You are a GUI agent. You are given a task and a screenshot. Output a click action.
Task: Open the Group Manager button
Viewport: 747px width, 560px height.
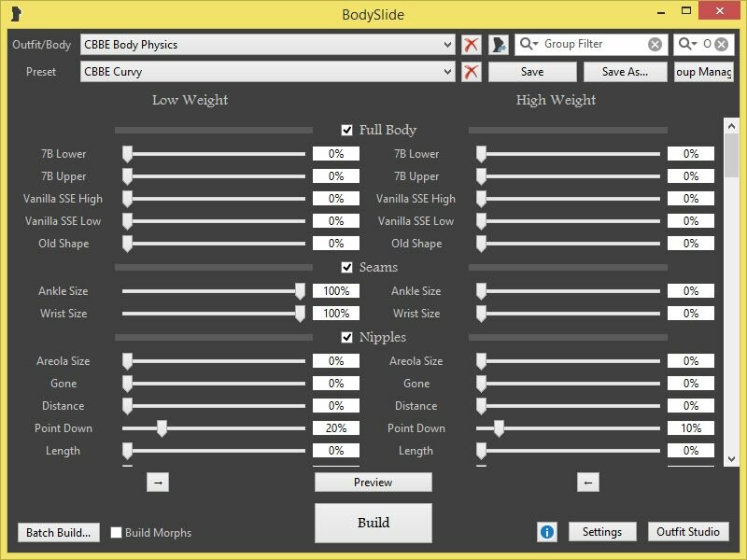pos(704,72)
